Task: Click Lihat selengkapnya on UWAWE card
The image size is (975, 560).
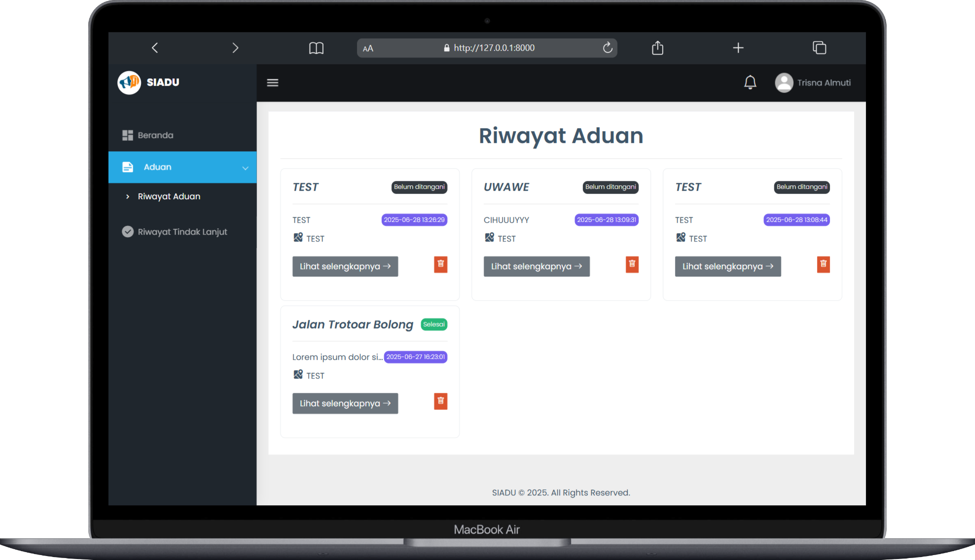Action: [536, 266]
